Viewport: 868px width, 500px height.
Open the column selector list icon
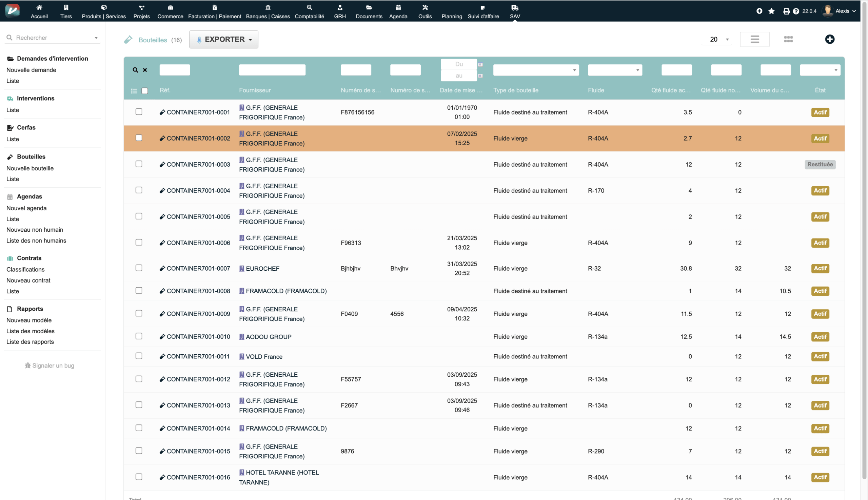pos(134,91)
